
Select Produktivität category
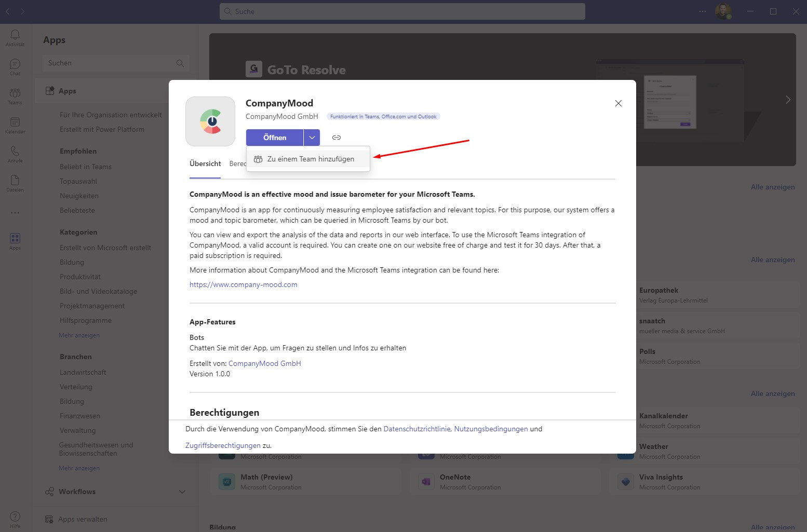point(80,277)
